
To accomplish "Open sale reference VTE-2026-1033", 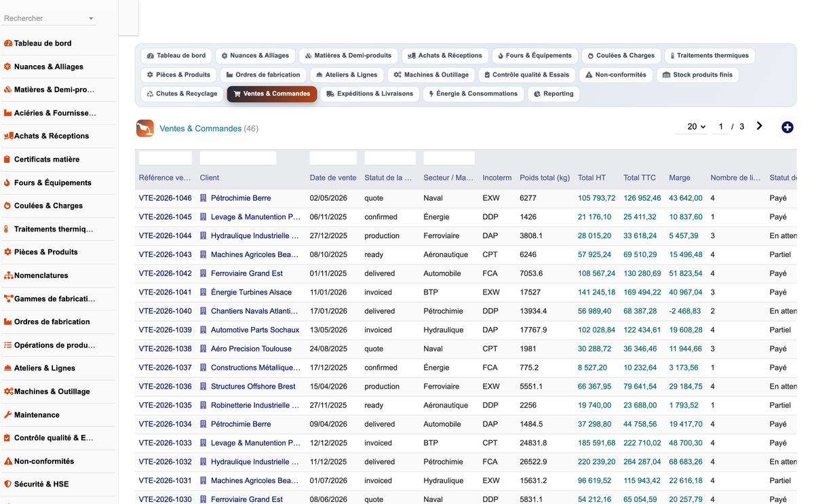I will (x=165, y=443).
